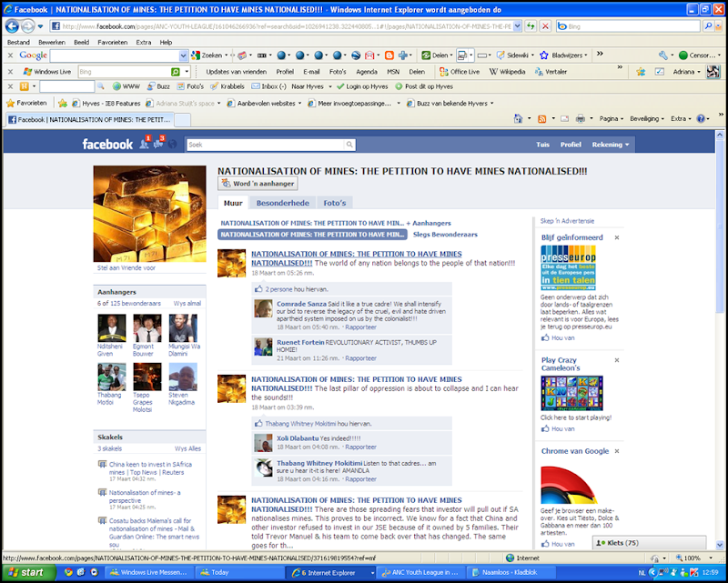Open the Google toolbar wrench settings icon
Image resolution: width=728 pixels, height=583 pixels.
click(x=663, y=55)
